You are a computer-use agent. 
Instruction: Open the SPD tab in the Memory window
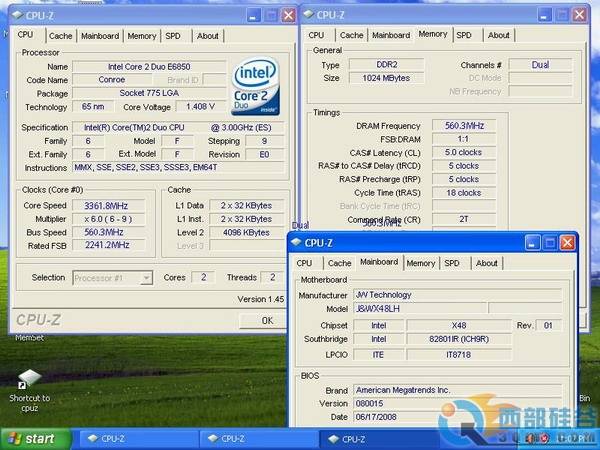coord(464,35)
